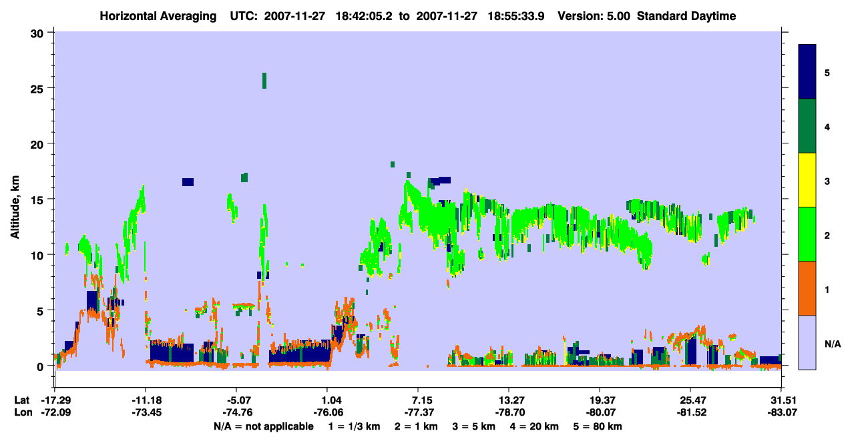Click the orange level 1 color swatch

pos(807,288)
